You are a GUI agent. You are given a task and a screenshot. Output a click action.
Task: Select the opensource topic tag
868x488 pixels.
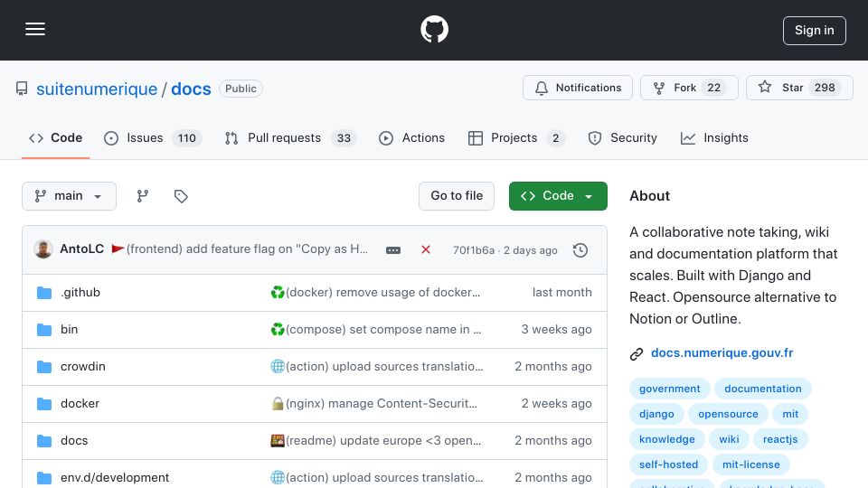728,414
